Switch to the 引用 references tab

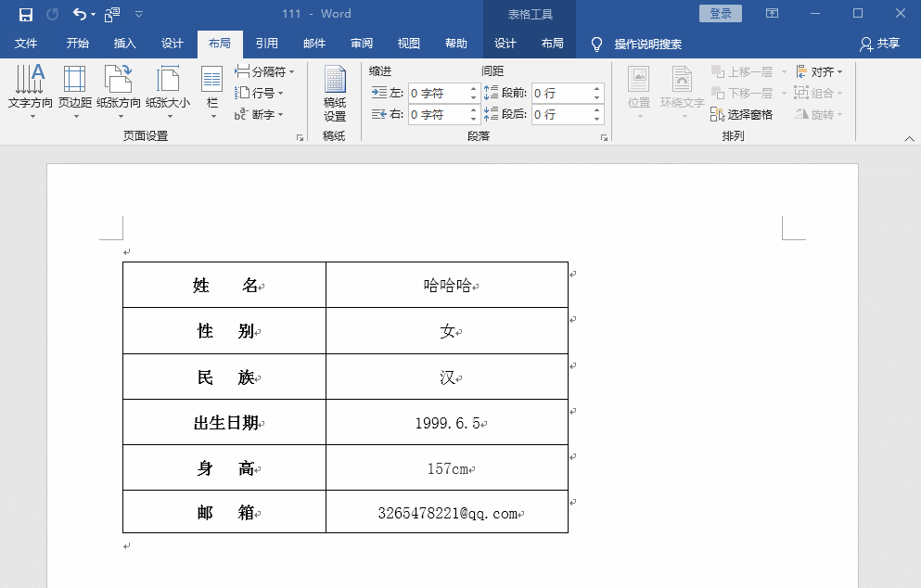point(267,44)
